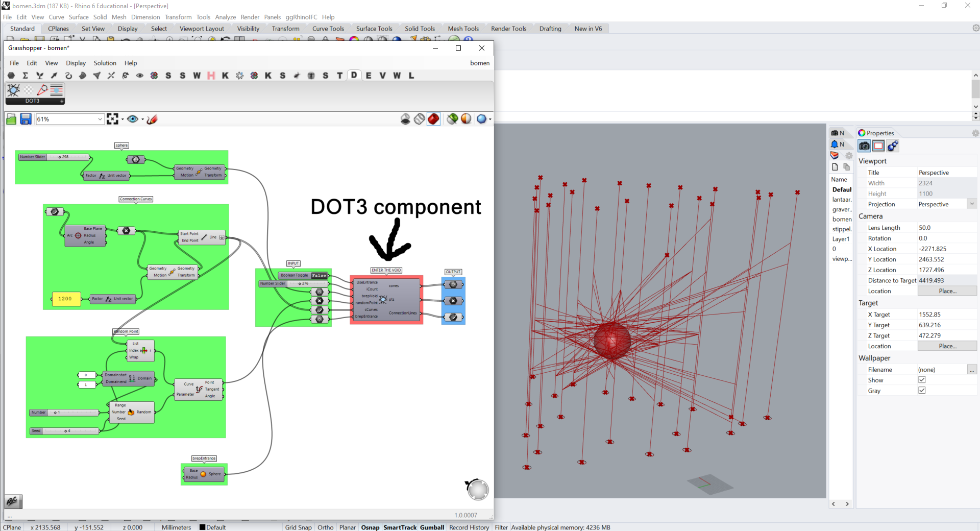
Task: Click the Zoom Extents icon in canvas toolbar
Action: pos(112,119)
